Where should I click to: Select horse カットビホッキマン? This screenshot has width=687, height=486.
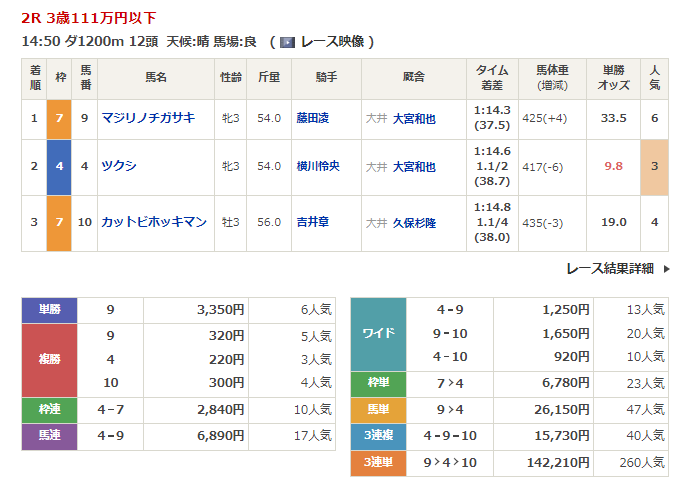click(154, 221)
